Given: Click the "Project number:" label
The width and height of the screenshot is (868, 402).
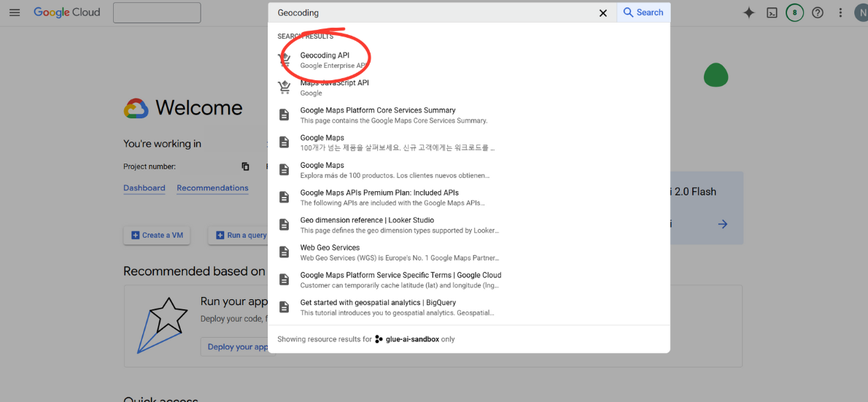Looking at the screenshot, I should (150, 166).
